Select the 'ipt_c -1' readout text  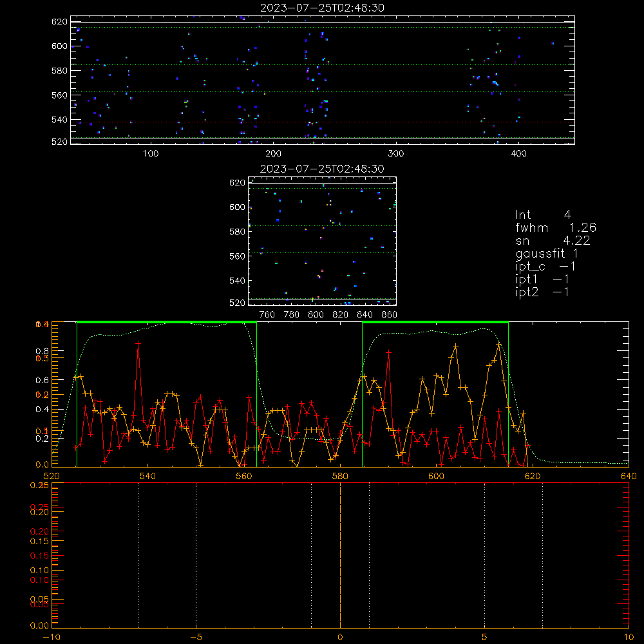click(545, 267)
